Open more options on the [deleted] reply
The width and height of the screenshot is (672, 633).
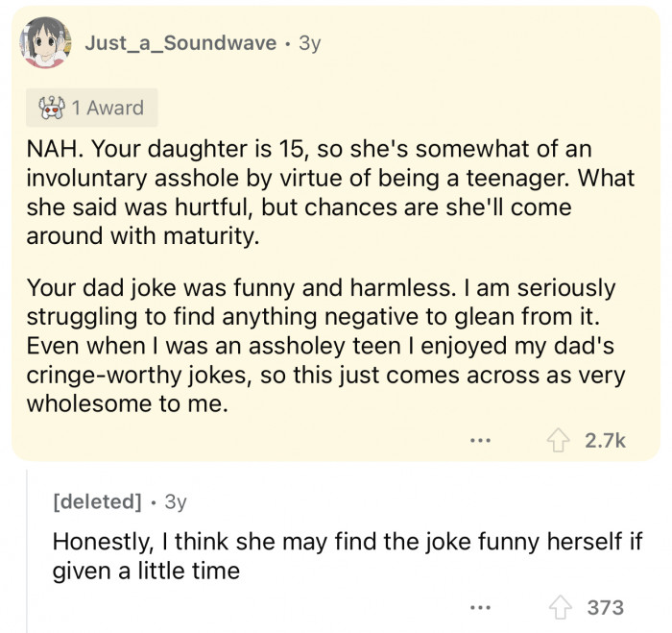pyautogui.click(x=480, y=607)
